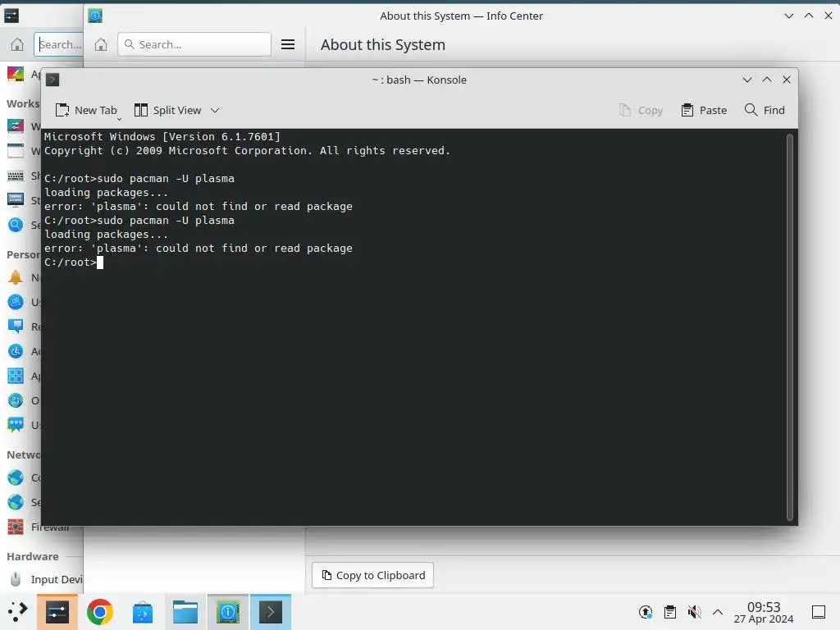Click Split View in Konsole toolbar
Viewport: 840px width, 630px height.
[167, 111]
